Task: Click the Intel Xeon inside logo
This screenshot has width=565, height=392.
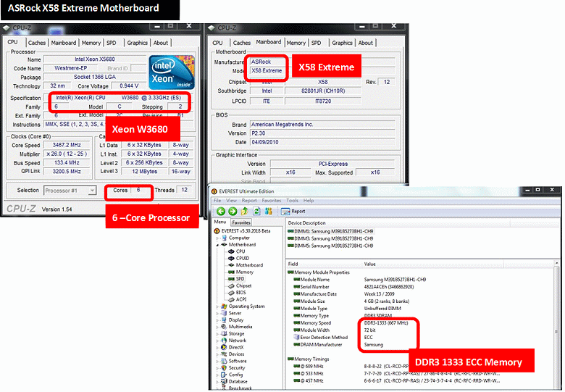Action: [x=172, y=72]
